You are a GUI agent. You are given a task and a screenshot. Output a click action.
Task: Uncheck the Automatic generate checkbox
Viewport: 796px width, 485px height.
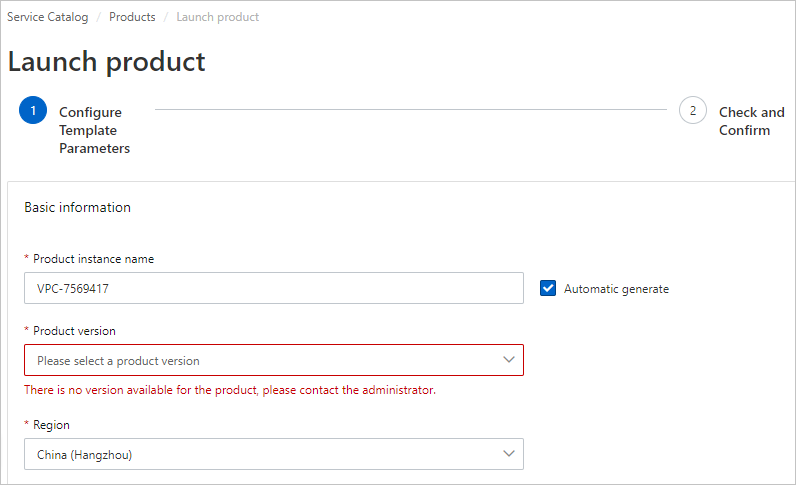[548, 288]
